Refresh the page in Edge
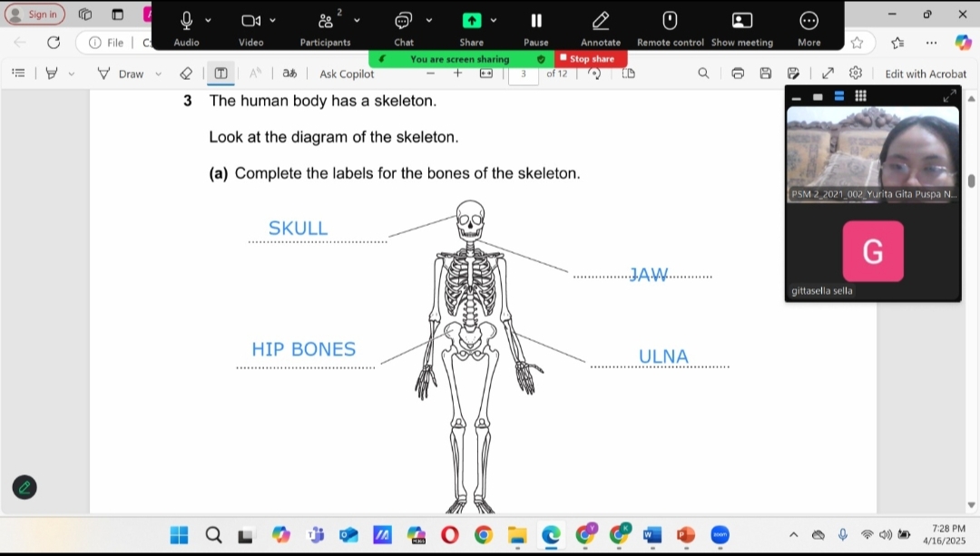The image size is (980, 556). (x=54, y=43)
